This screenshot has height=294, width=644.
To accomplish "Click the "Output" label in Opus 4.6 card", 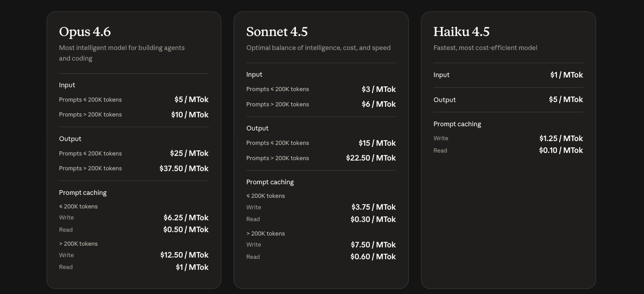I will pos(70,139).
